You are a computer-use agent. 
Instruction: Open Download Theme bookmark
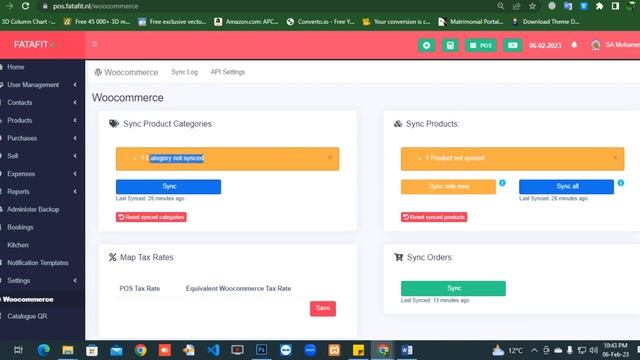pyautogui.click(x=546, y=22)
